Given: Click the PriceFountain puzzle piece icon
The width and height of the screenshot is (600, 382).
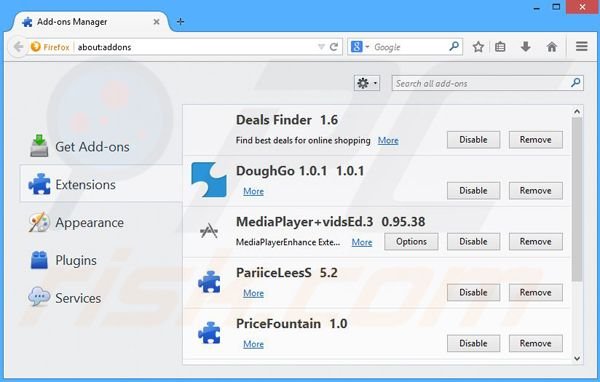Looking at the screenshot, I should [x=209, y=333].
